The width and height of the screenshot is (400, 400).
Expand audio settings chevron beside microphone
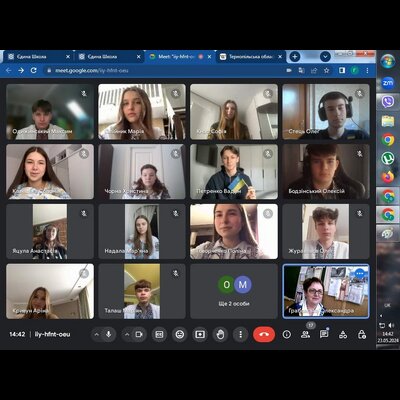(97, 334)
